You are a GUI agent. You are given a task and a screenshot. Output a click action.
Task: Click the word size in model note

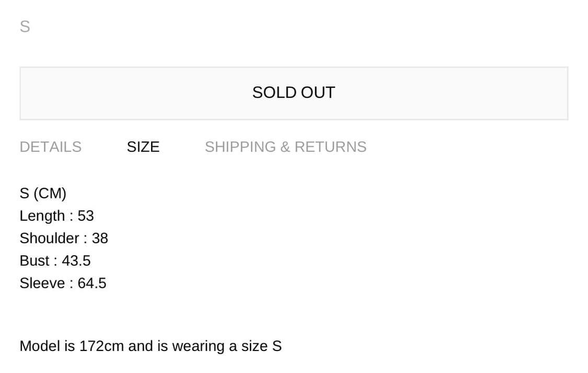click(254, 346)
